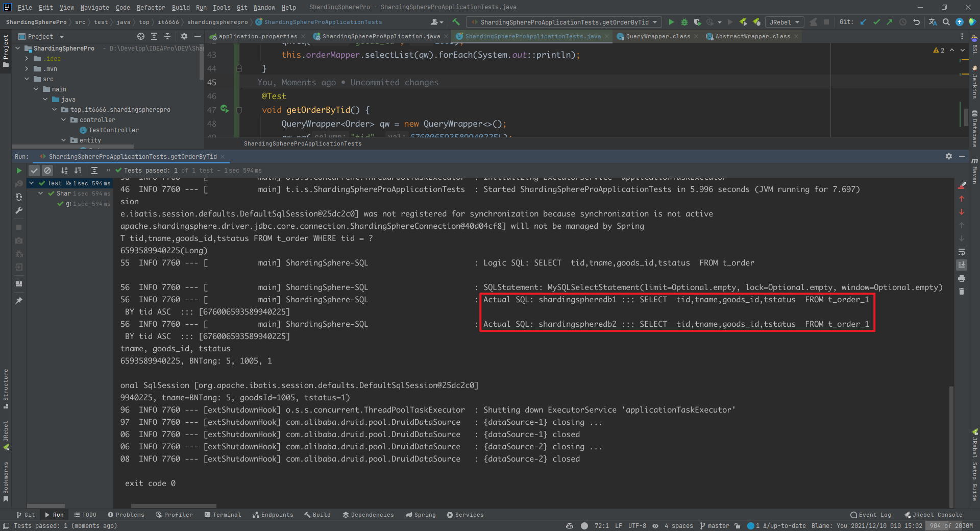The height and width of the screenshot is (531, 980).
Task: Debug the test with bug icon
Action: [684, 22]
